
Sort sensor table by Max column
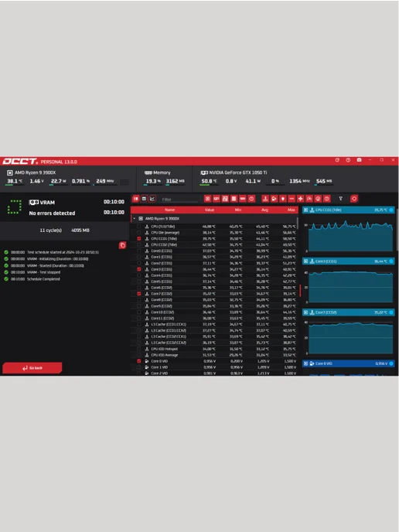[291, 210]
